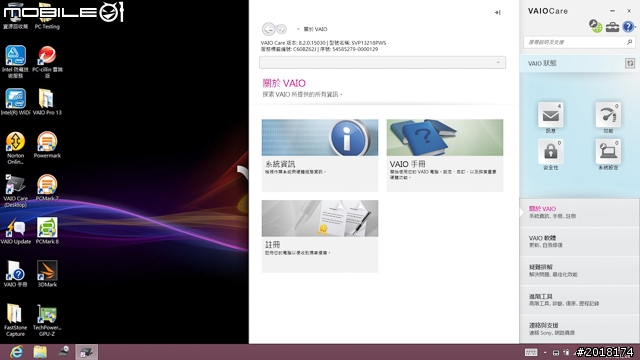Click the collapse panel arrow icon at top
Viewport: 640px width, 360px height.
pos(498,13)
